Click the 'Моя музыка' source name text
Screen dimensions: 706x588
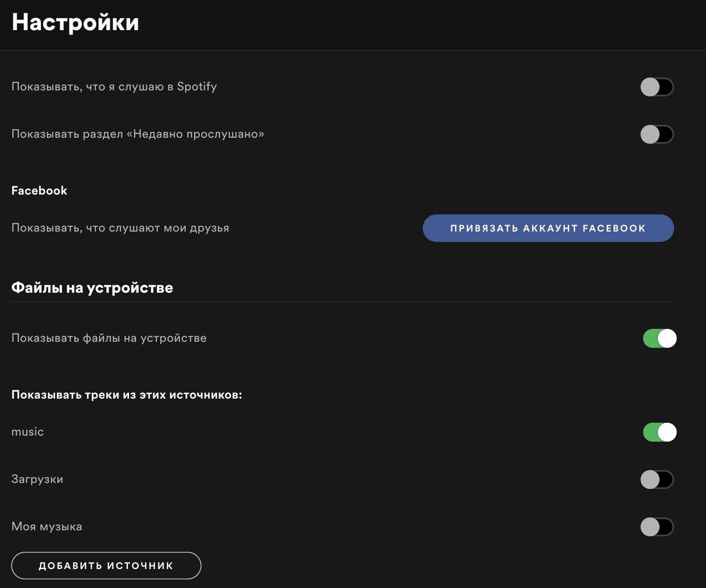point(46,526)
